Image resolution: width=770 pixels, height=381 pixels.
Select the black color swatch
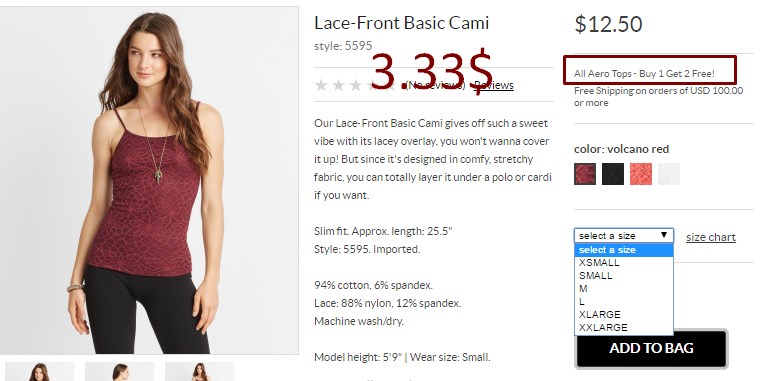click(613, 174)
